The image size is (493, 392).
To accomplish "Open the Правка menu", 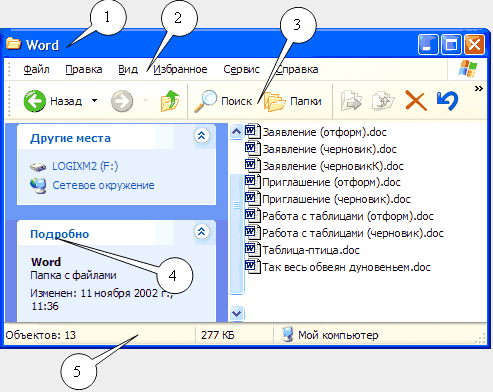I will tap(84, 69).
